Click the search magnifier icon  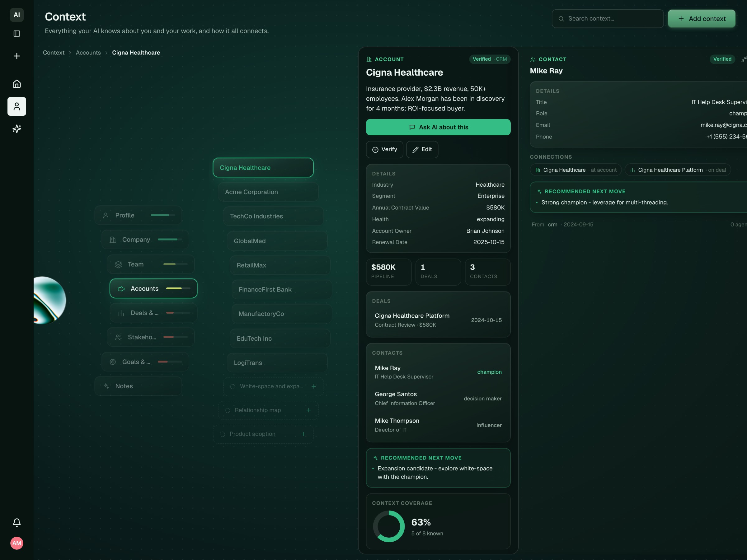tap(561, 19)
